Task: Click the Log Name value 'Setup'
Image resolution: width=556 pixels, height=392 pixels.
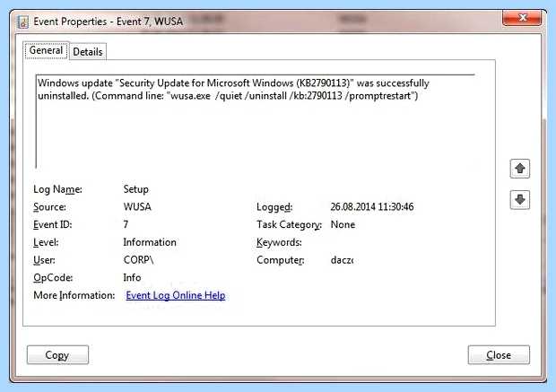Action: (x=135, y=189)
